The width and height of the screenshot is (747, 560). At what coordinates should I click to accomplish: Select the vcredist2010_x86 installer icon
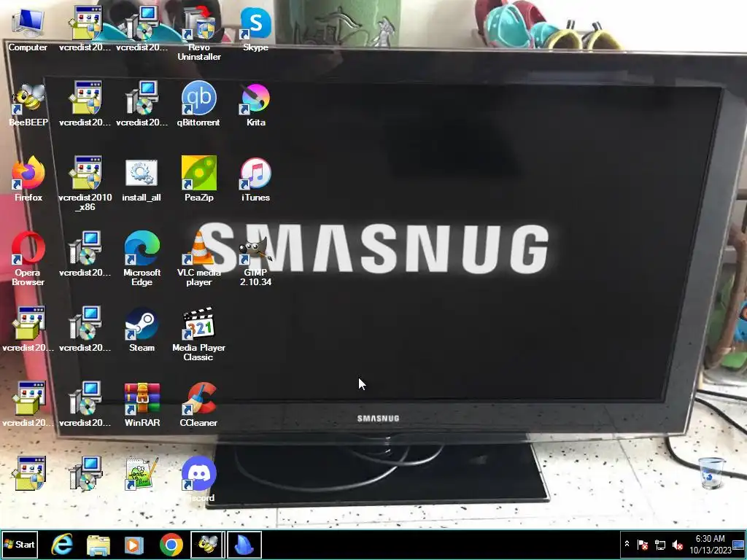click(85, 184)
